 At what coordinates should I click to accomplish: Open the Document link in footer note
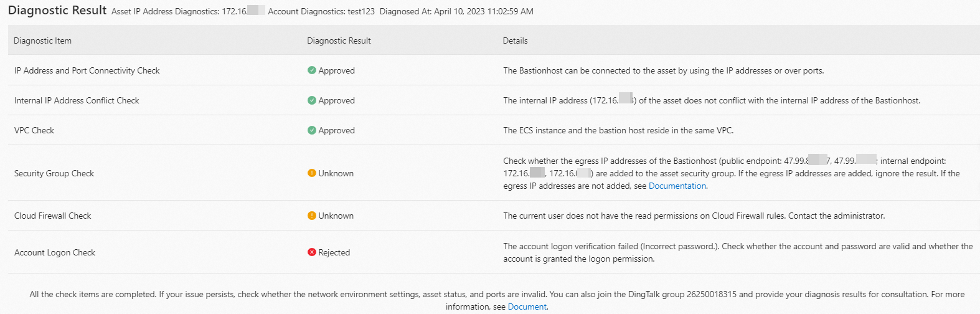pos(527,307)
